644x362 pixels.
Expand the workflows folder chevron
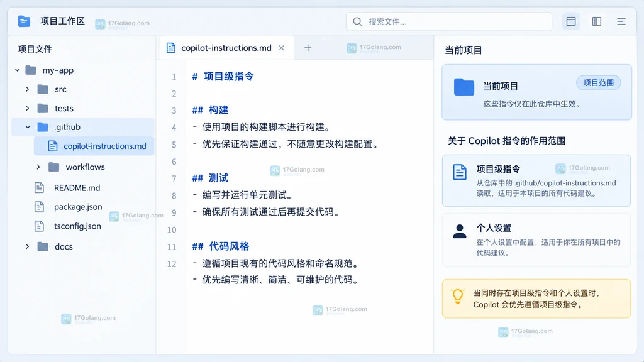38,167
